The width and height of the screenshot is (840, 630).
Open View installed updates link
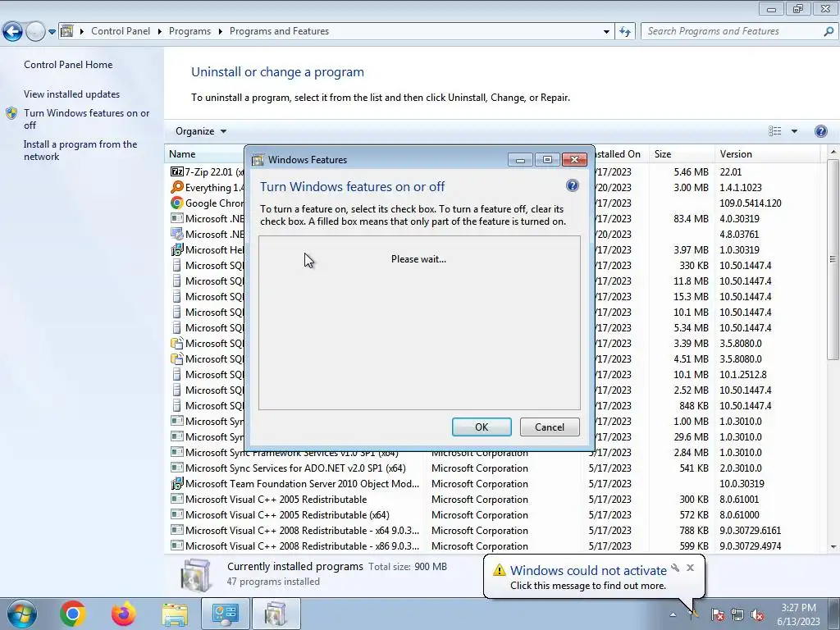(72, 94)
